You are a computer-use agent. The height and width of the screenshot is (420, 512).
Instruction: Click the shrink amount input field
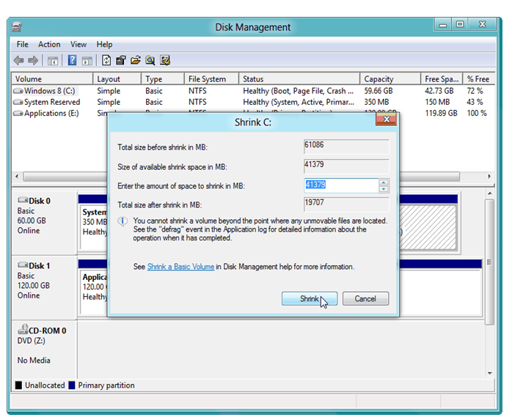[340, 185]
